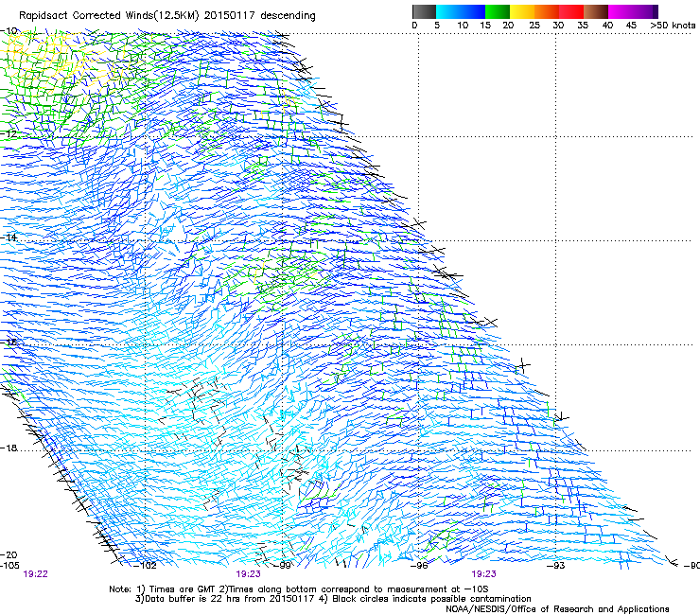
Task: Click the '-14' latitude axis label
Action: [9, 237]
